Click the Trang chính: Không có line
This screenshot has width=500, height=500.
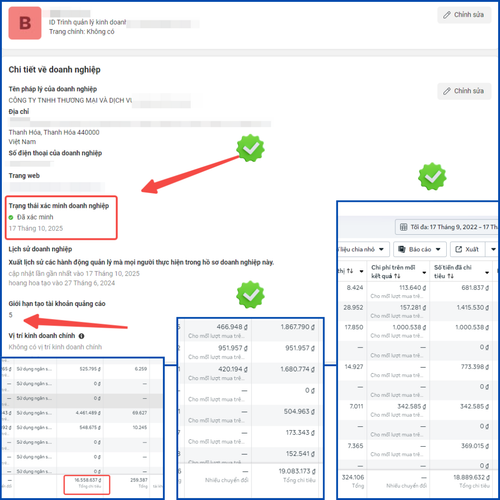pyautogui.click(x=82, y=32)
